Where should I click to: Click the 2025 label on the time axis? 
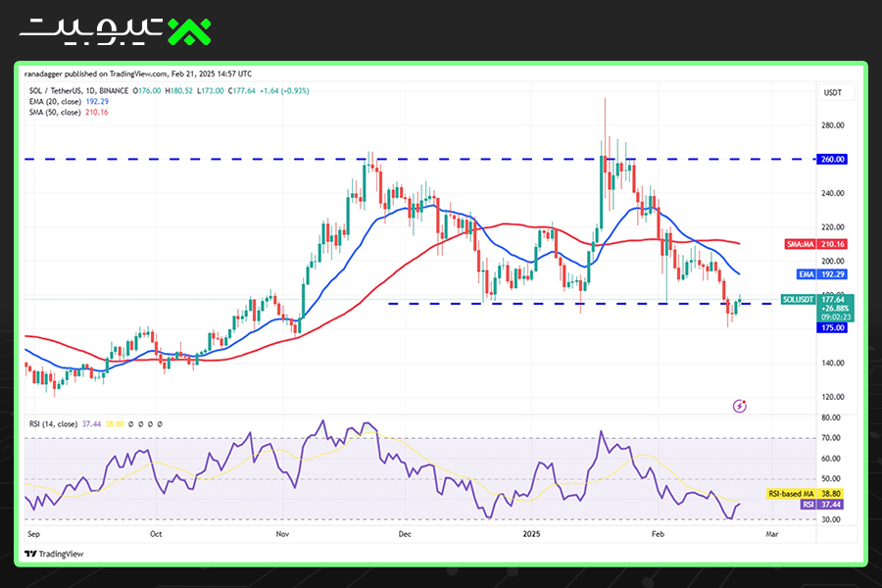point(531,533)
